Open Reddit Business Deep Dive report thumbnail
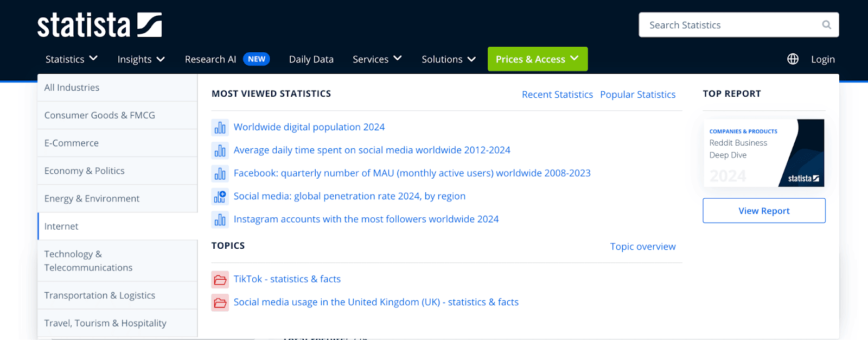The width and height of the screenshot is (868, 340). tap(764, 153)
